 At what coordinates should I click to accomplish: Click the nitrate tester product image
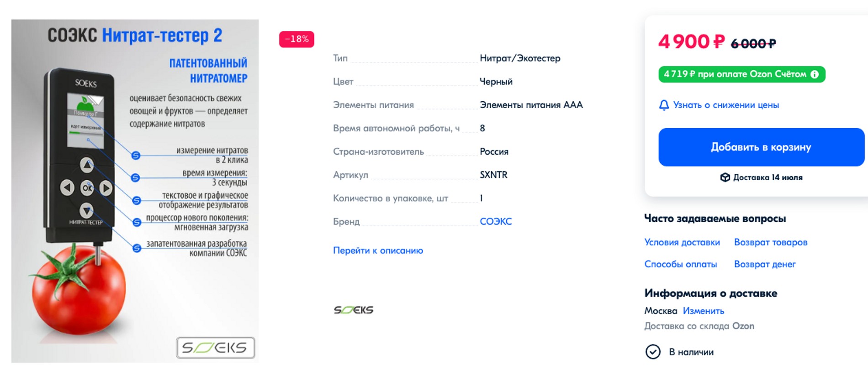point(135,191)
